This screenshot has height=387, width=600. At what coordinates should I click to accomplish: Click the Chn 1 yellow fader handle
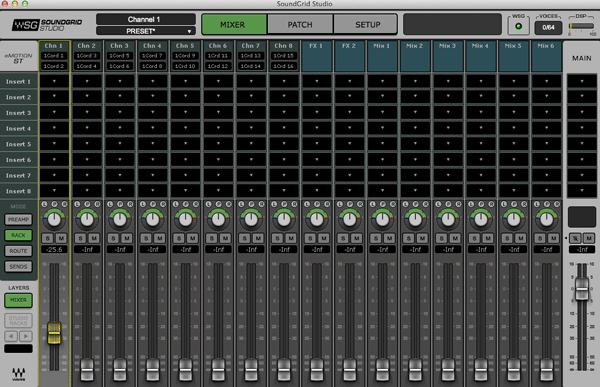pos(54,333)
